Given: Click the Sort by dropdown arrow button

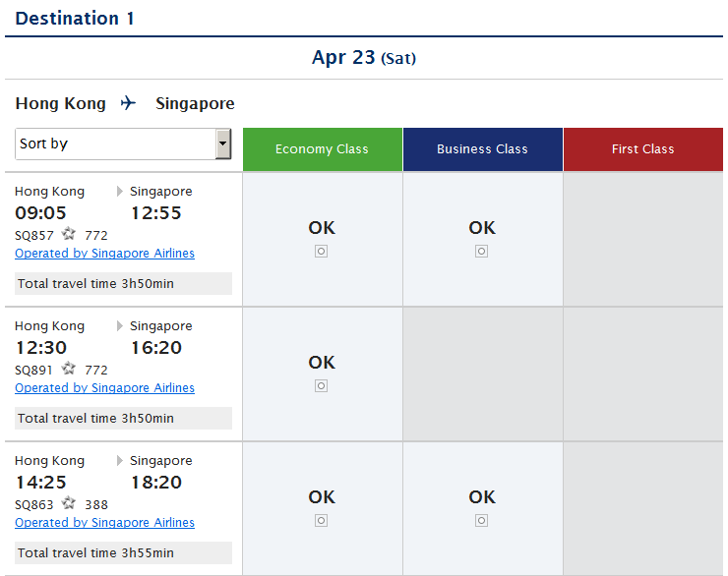Looking at the screenshot, I should pos(223,144).
